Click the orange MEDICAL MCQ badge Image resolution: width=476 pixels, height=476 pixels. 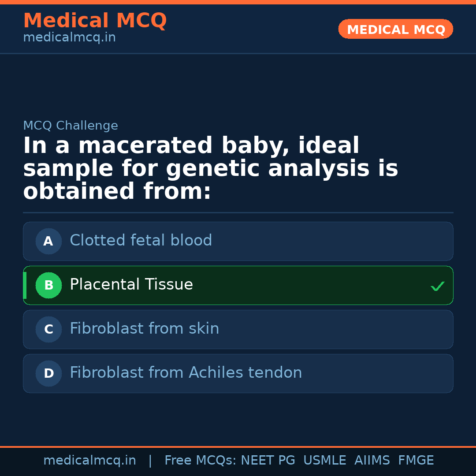coord(395,29)
